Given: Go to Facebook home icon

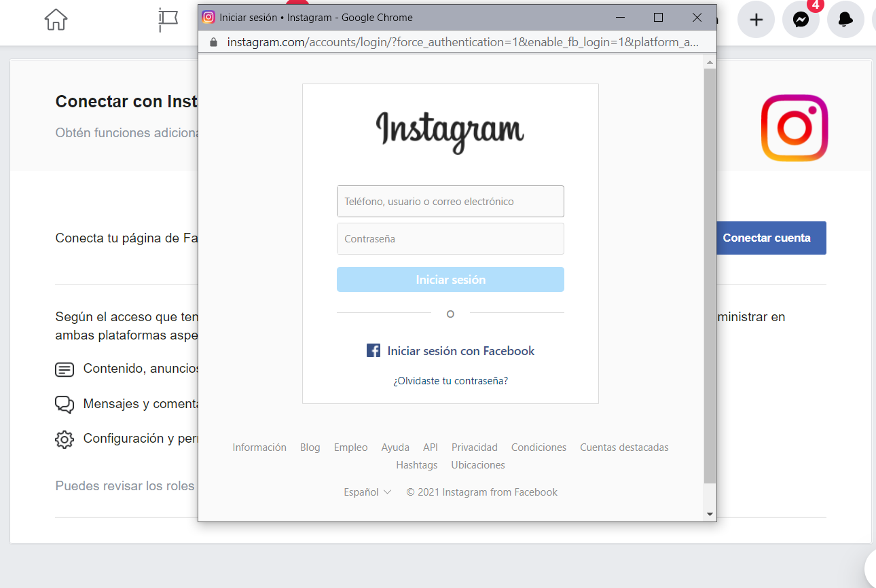Looking at the screenshot, I should coord(56,20).
